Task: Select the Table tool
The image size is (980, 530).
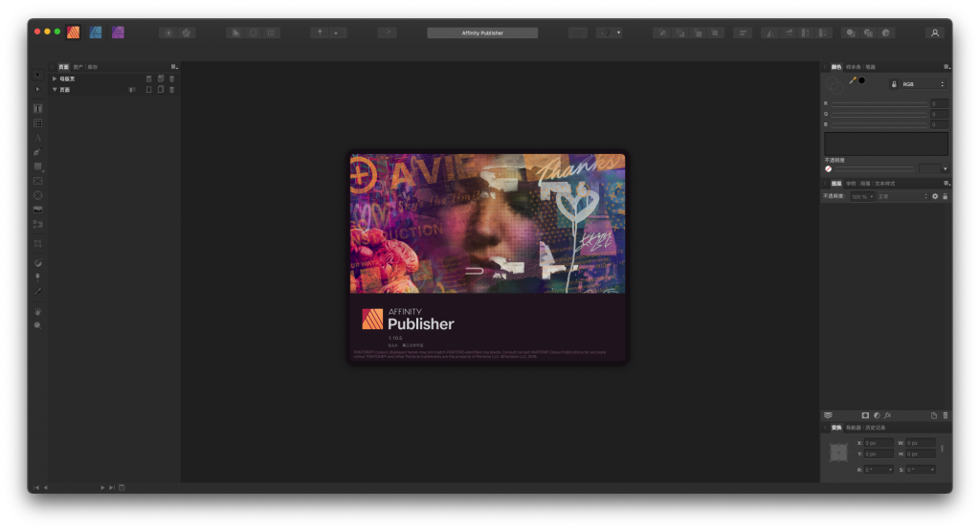Action: point(37,123)
